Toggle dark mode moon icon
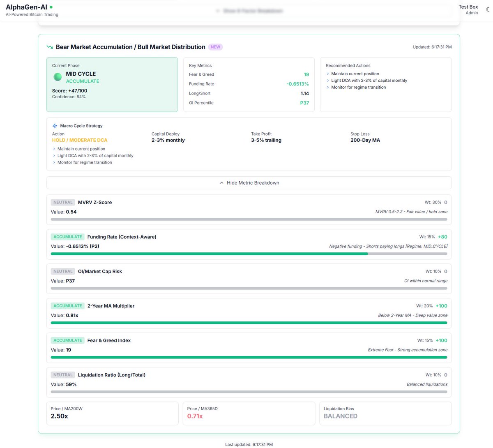 tap(488, 9)
